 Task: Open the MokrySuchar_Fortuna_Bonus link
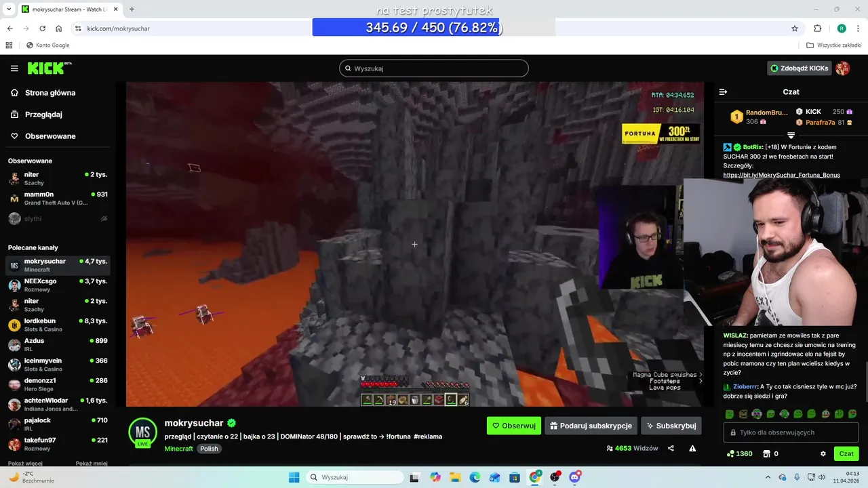tap(781, 175)
